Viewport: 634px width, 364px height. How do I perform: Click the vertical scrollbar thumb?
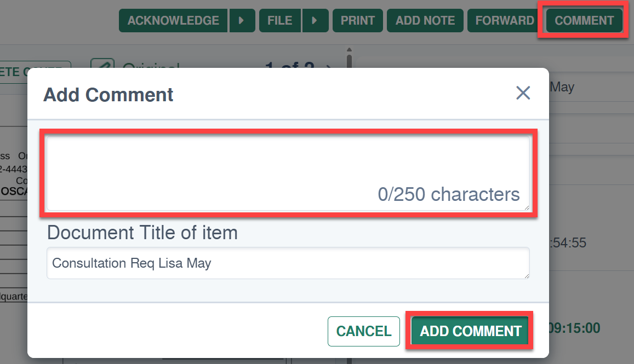350,61
